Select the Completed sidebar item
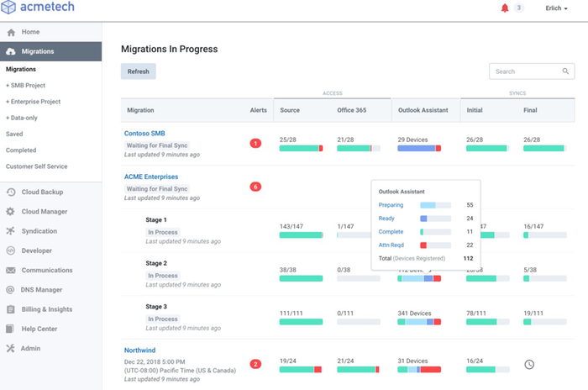This screenshot has width=588, height=390. [x=21, y=150]
